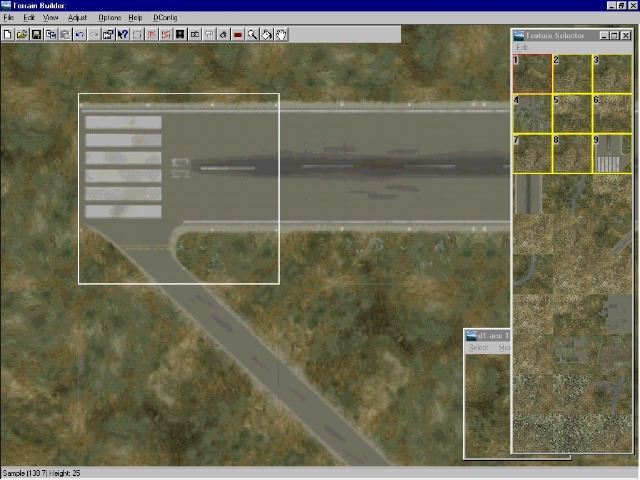Viewport: 640px width, 480px height.
Task: Click the Open folder toolbar icon
Action: click(x=22, y=34)
